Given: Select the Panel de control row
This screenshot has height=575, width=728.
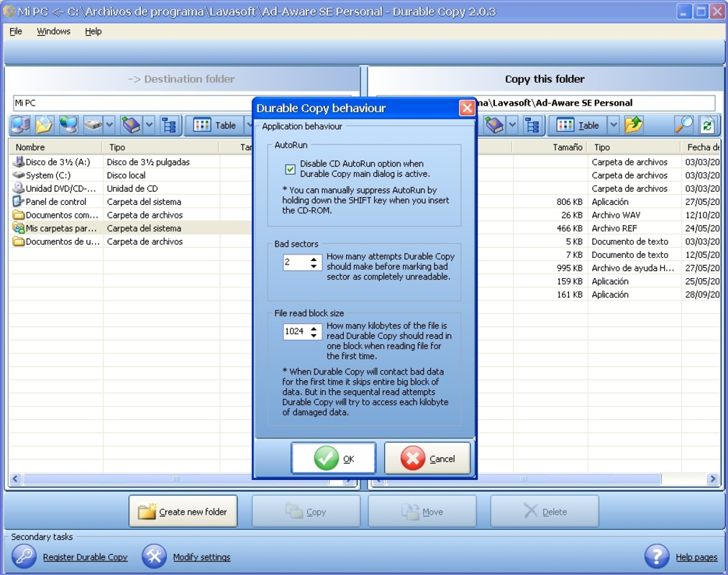Looking at the screenshot, I should 130,202.
